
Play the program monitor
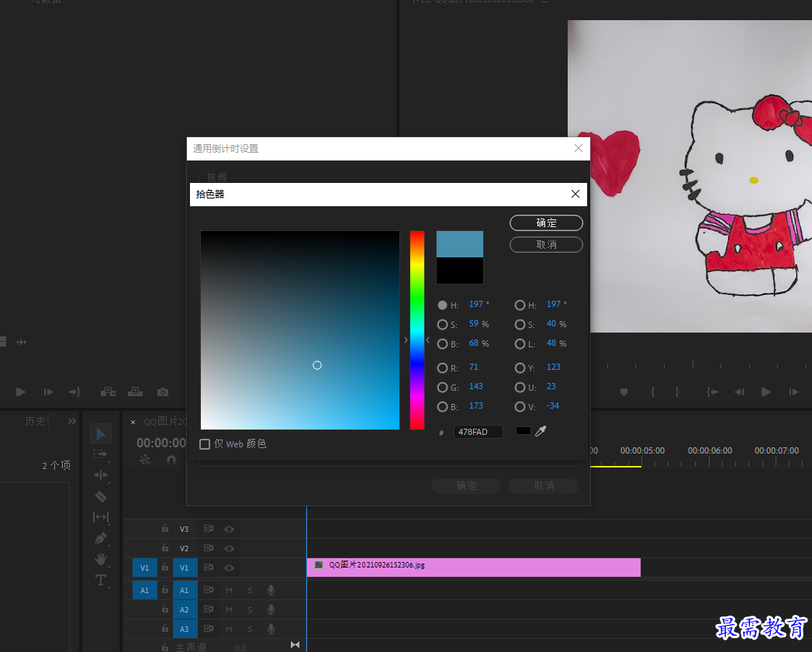(x=766, y=392)
